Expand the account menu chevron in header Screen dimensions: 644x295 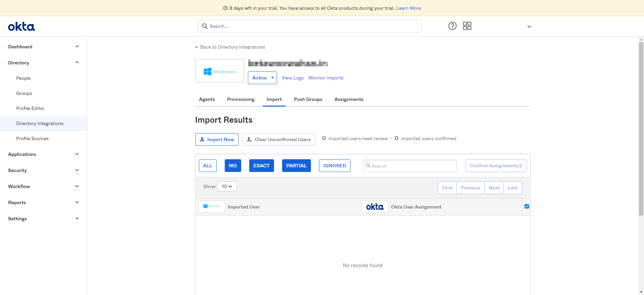[x=529, y=26]
